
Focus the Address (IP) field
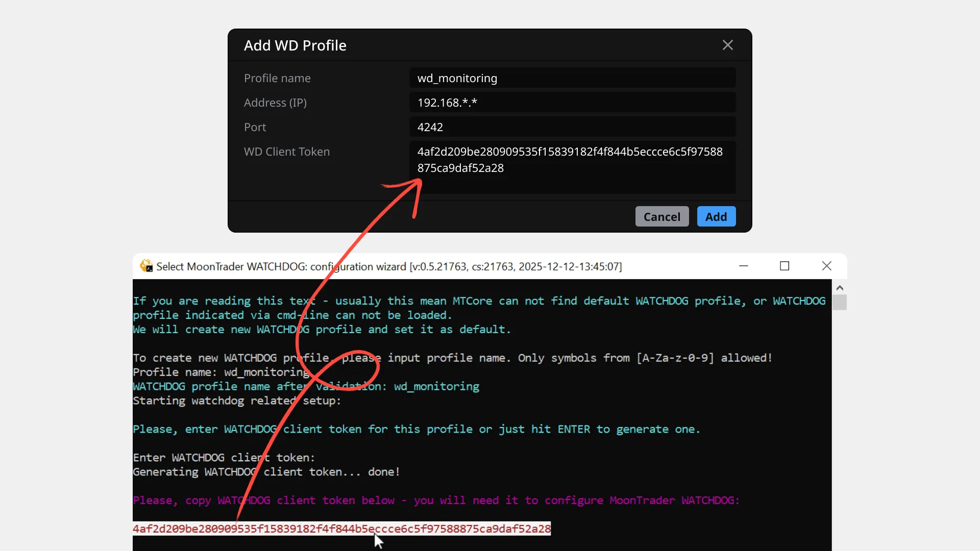click(572, 103)
